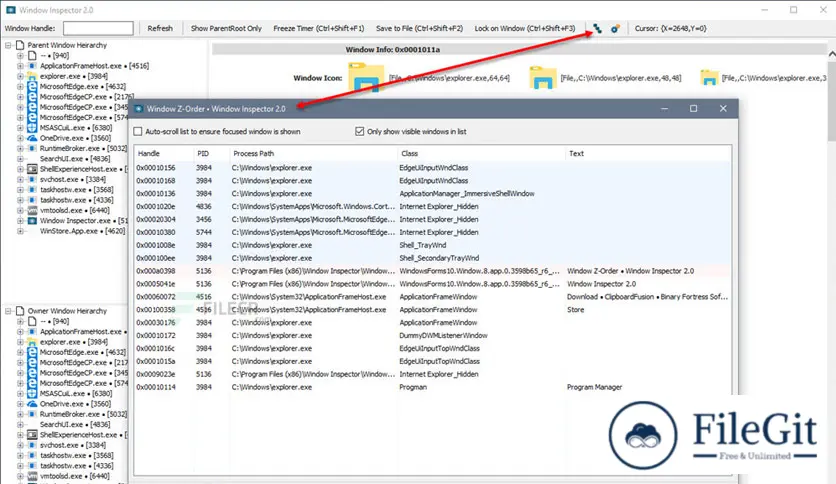Viewport: 836px width, 484px height.
Task: Select Download • ClipboardFusion row
Action: tap(432, 296)
